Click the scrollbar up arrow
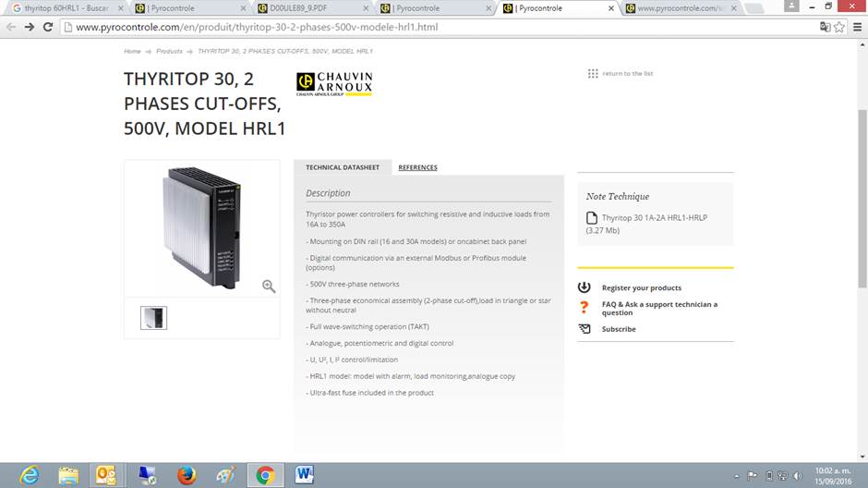This screenshot has height=488, width=868. [x=862, y=44]
